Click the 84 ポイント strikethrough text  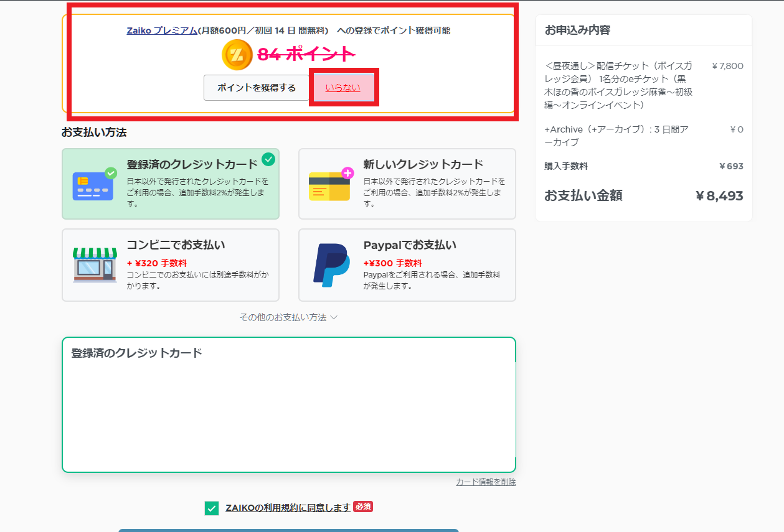306,55
